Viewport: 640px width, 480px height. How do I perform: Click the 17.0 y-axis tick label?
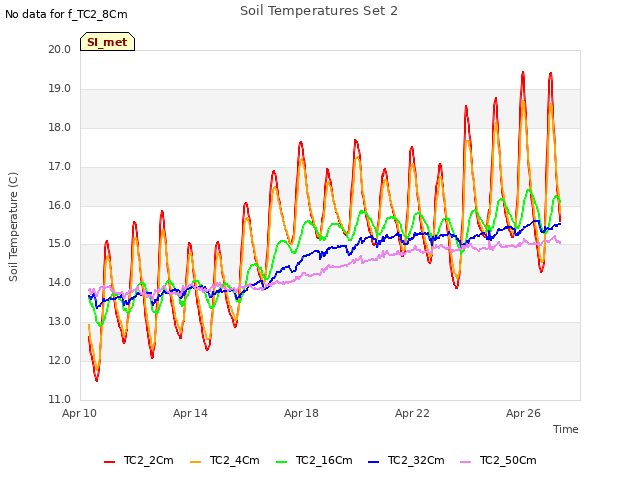[60, 167]
